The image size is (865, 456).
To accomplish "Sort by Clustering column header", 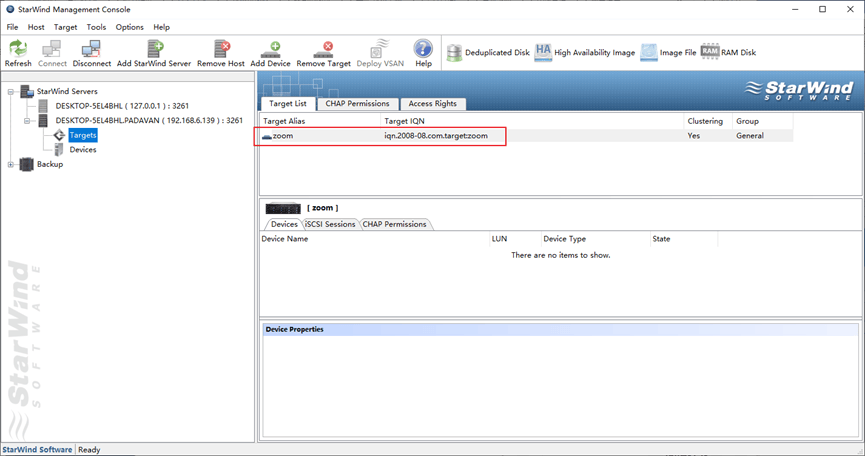I will (708, 121).
